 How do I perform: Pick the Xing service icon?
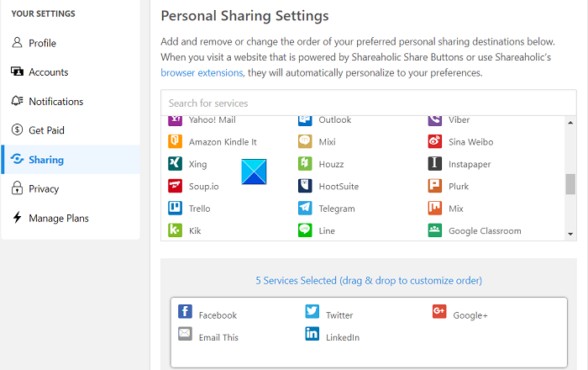pos(176,164)
